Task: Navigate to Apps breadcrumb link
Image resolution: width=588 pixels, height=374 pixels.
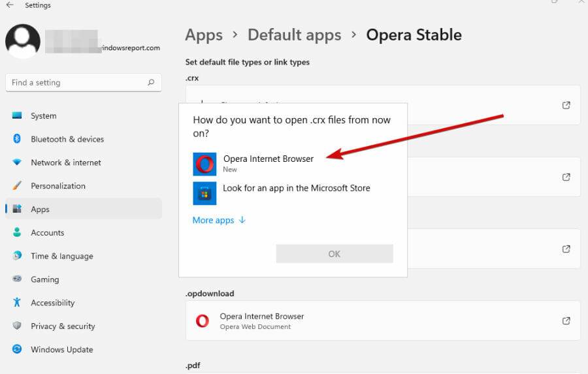Action: pyautogui.click(x=204, y=35)
